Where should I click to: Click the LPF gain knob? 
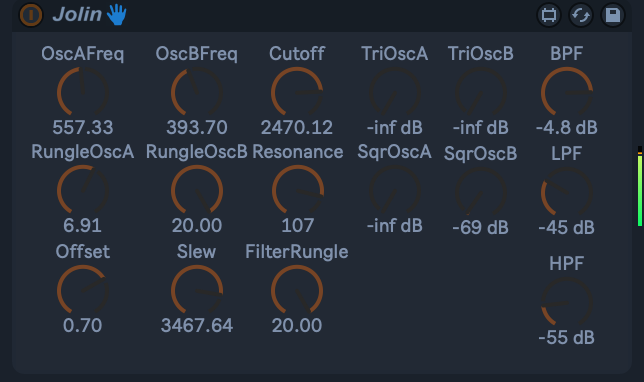point(567,192)
